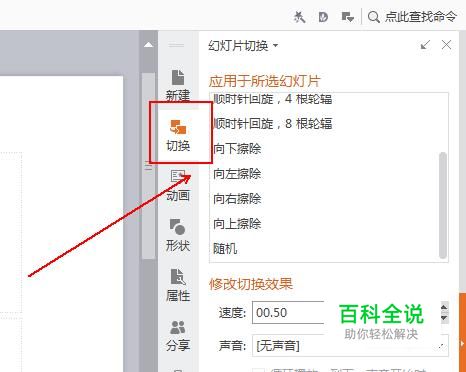Open the 形状 (Shapes) sidebar panel
Viewport: 466px width, 372px height.
coord(178,235)
